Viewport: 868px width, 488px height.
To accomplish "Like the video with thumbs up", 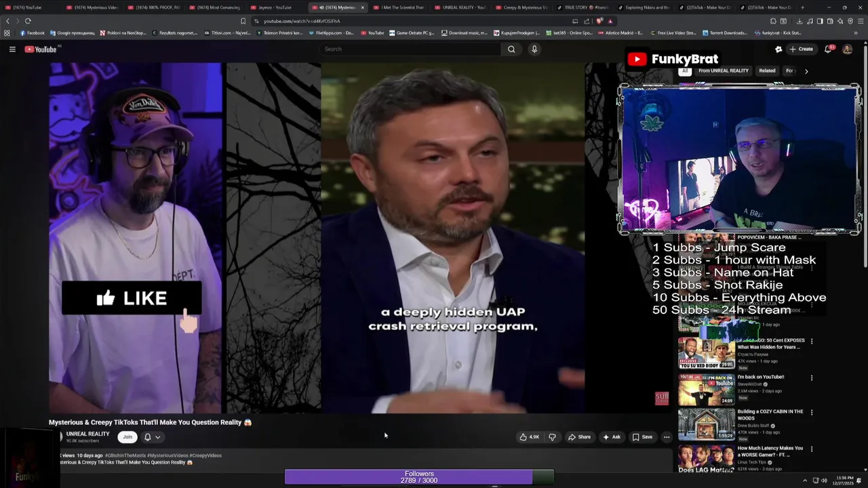I will point(530,437).
